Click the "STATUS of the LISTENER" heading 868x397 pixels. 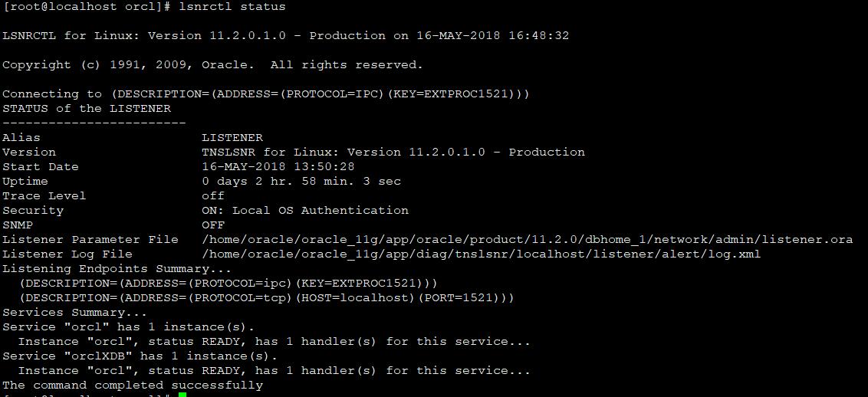pyautogui.click(x=87, y=109)
